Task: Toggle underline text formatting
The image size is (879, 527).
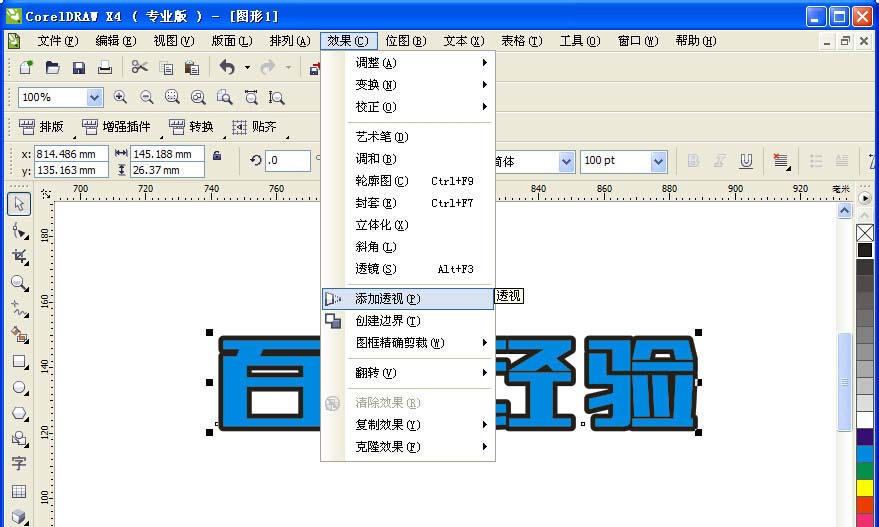Action: click(x=746, y=161)
